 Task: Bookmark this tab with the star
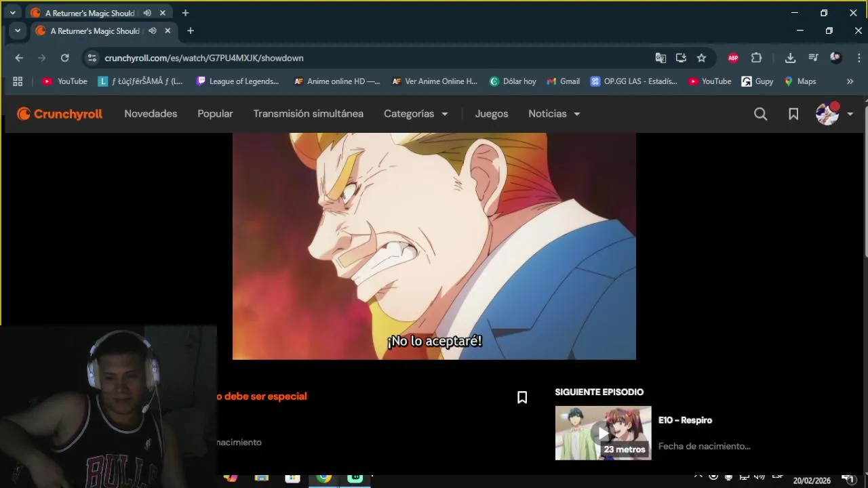coord(701,58)
